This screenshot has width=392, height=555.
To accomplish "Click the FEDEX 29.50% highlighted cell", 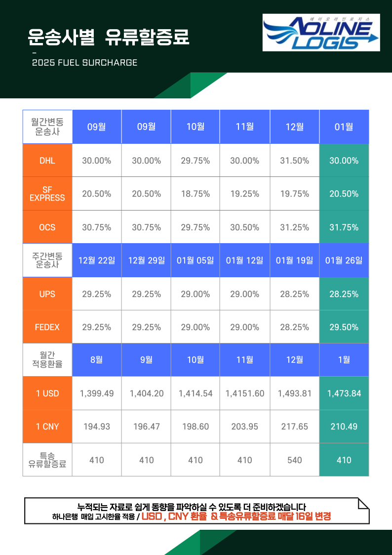I will tap(344, 327).
